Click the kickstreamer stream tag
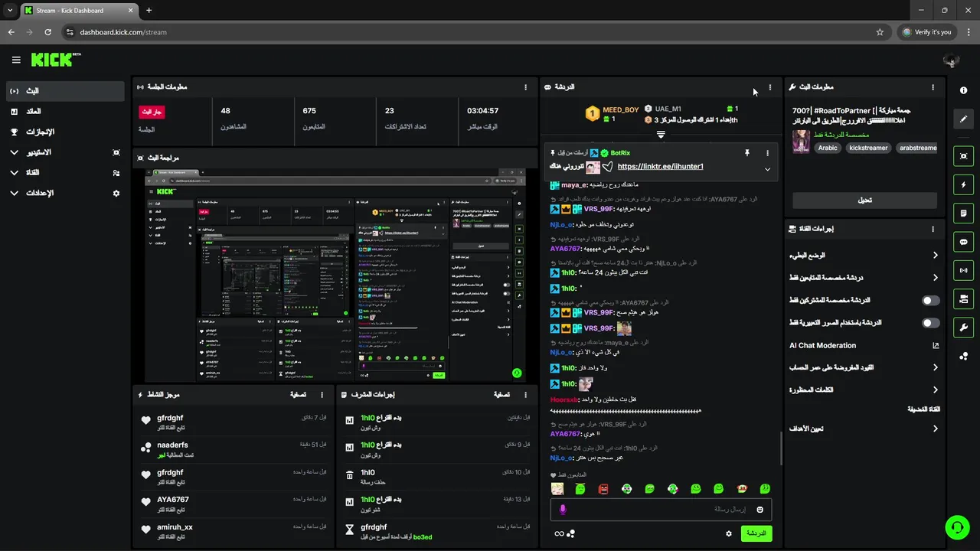Viewport: 980px width, 551px height. point(868,148)
